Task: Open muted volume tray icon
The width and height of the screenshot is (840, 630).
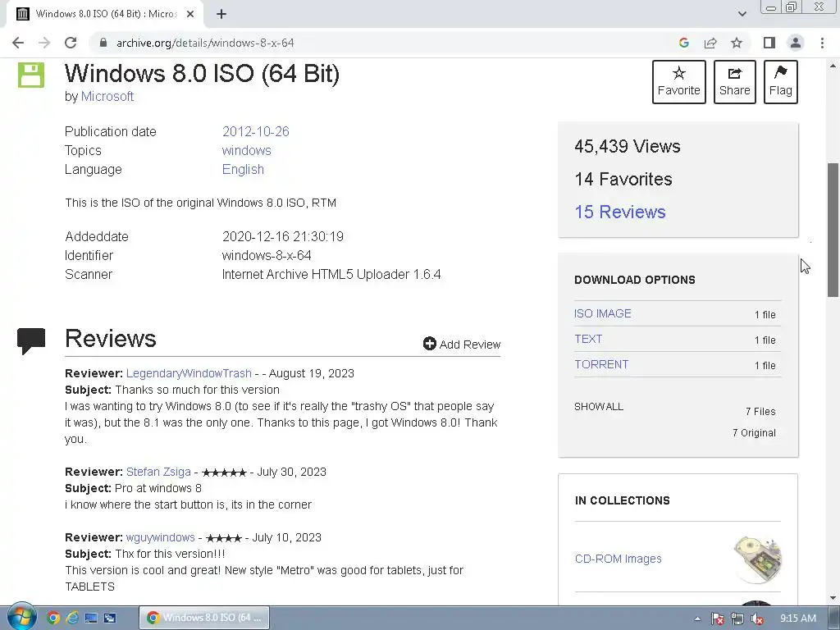Action: click(x=757, y=619)
